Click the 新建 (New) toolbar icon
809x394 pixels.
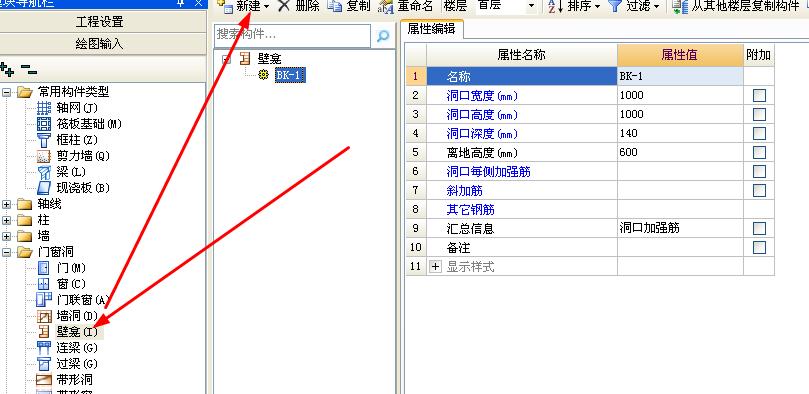(x=224, y=6)
